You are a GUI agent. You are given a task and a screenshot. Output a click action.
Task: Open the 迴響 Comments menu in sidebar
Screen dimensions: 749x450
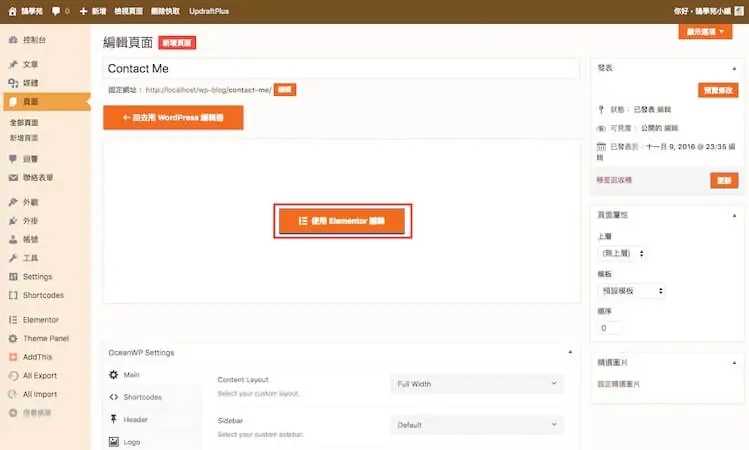(x=24, y=159)
